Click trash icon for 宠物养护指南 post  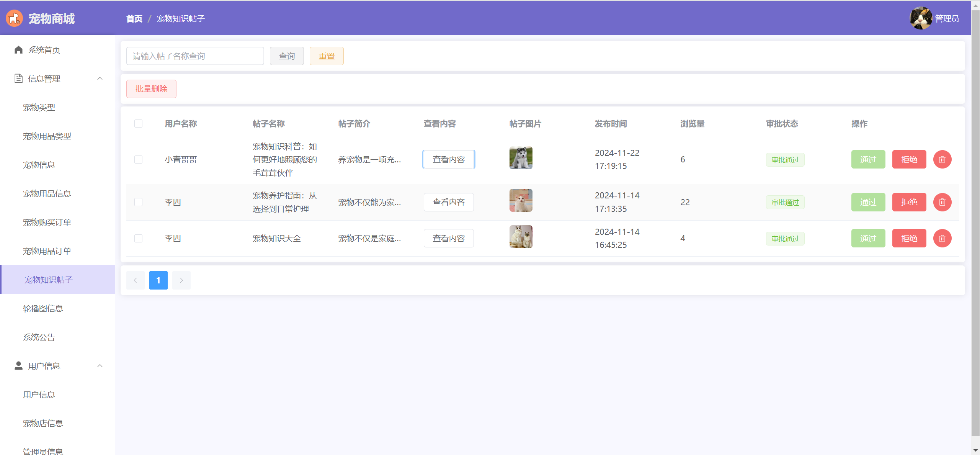tap(942, 202)
